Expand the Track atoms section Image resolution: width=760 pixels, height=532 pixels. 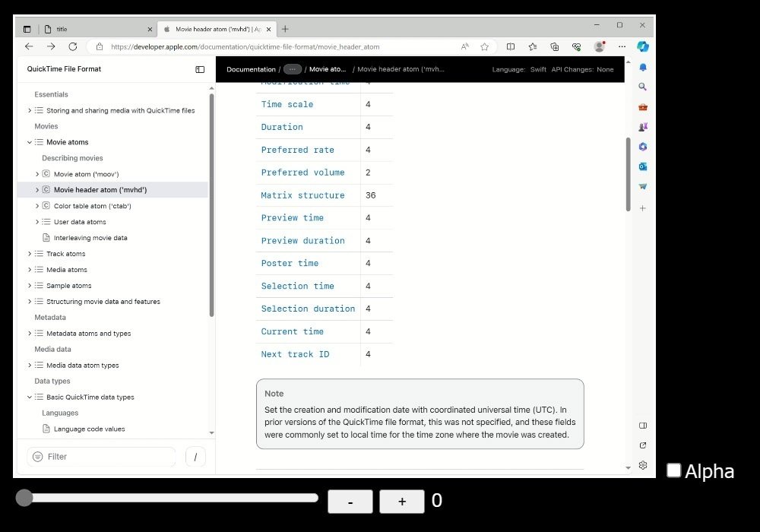30,253
